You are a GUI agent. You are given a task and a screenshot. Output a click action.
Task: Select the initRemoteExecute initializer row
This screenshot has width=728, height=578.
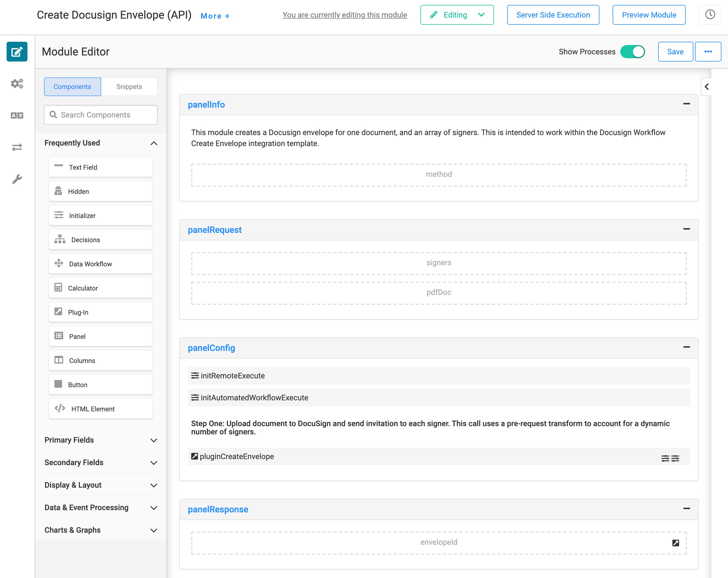point(439,376)
